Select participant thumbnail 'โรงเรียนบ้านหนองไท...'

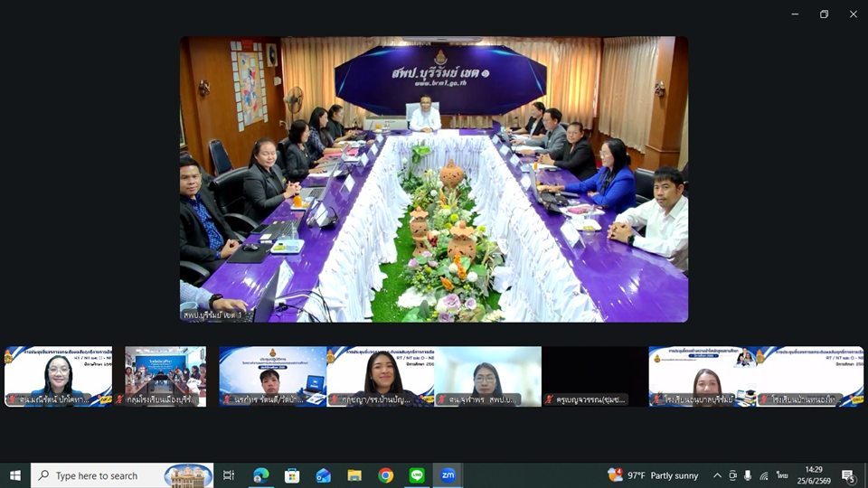[810, 376]
